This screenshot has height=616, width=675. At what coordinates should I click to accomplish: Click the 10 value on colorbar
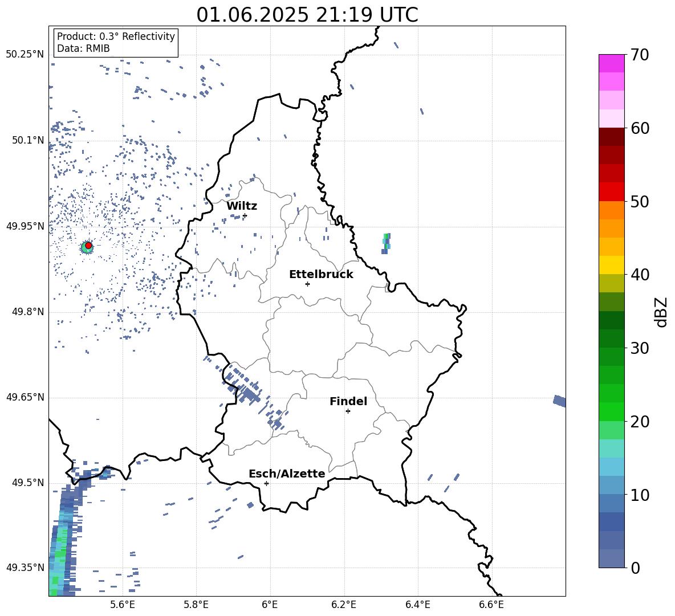640,495
